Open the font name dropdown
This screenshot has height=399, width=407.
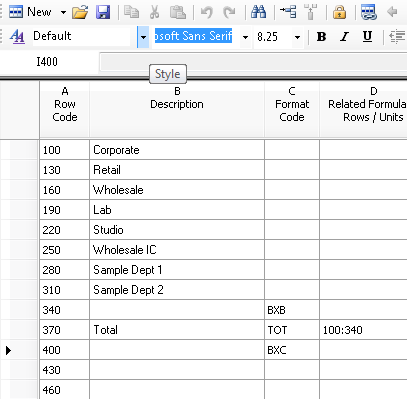(245, 37)
